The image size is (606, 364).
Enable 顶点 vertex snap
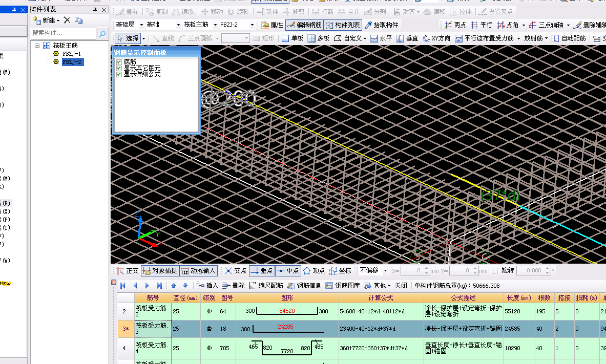pyautogui.click(x=314, y=271)
